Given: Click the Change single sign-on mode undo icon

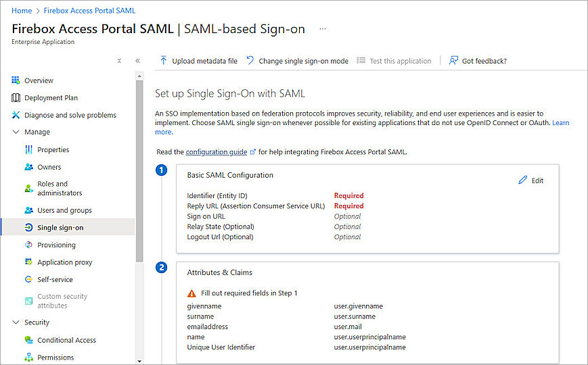Looking at the screenshot, I should (250, 60).
